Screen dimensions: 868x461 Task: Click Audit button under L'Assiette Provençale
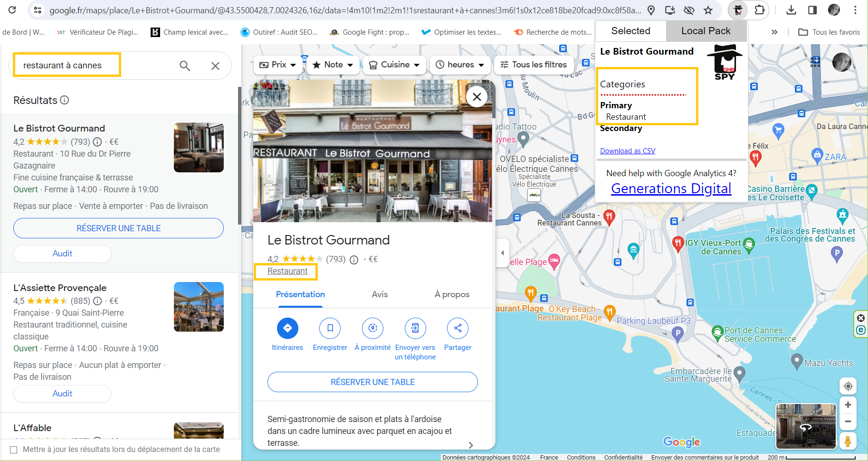[62, 394]
